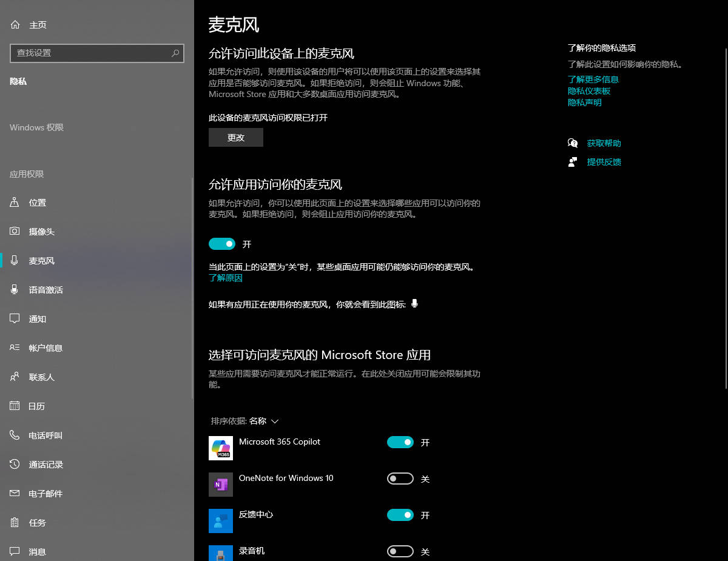Allow 录音机 to use the microphone
This screenshot has height=561, width=728.
[x=400, y=551]
